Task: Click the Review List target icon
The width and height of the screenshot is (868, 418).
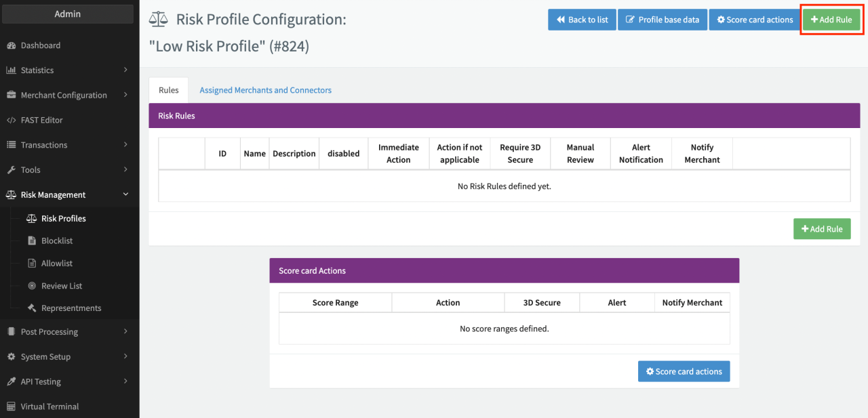Action: pyautogui.click(x=31, y=286)
